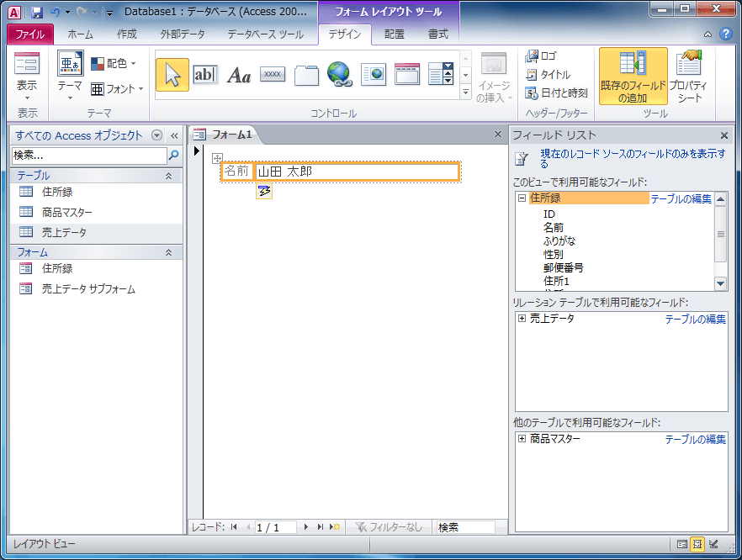Screen dimensions: 742x560
Task: Minimize the ribbon with the caret
Action: (x=708, y=34)
